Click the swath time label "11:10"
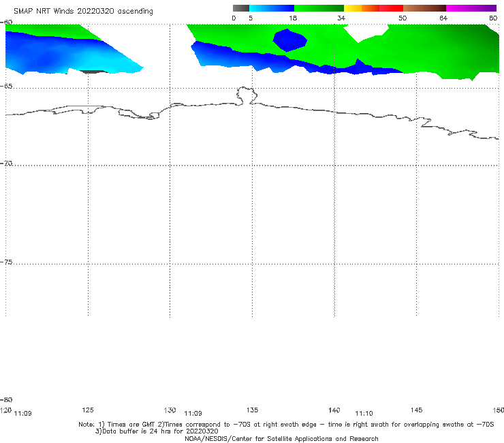Image resolution: width=504 pixels, height=443 pixels. [364, 414]
